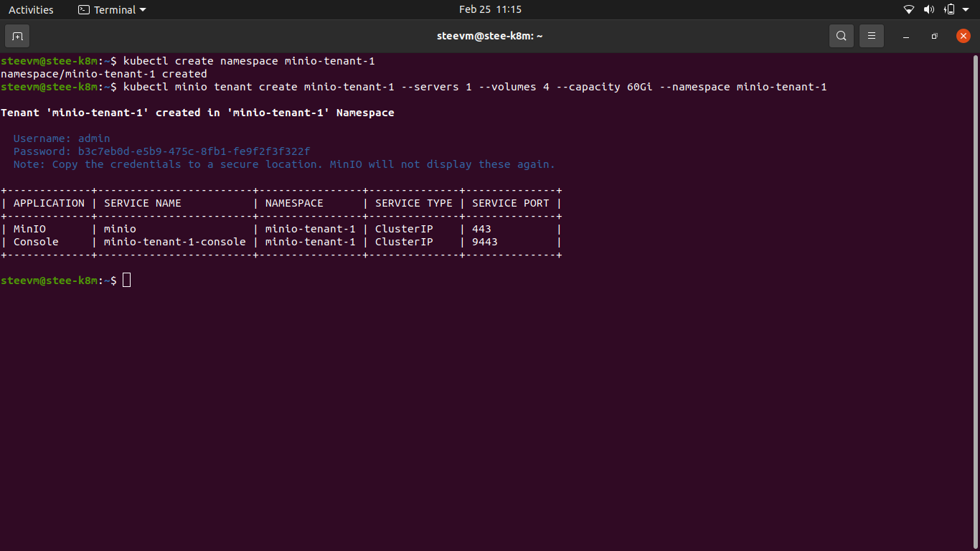Image resolution: width=980 pixels, height=551 pixels.
Task: Minimize the terminal window
Action: 905,36
